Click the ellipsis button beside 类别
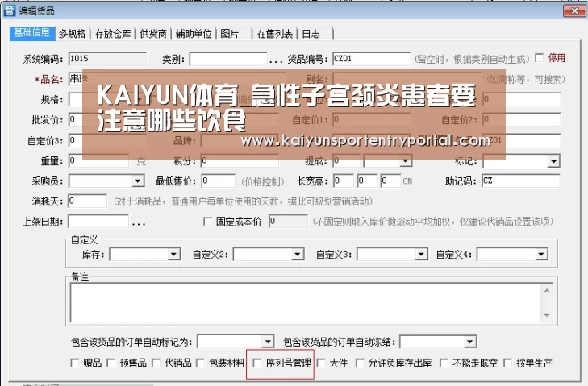This screenshot has width=588, height=386. (276, 60)
